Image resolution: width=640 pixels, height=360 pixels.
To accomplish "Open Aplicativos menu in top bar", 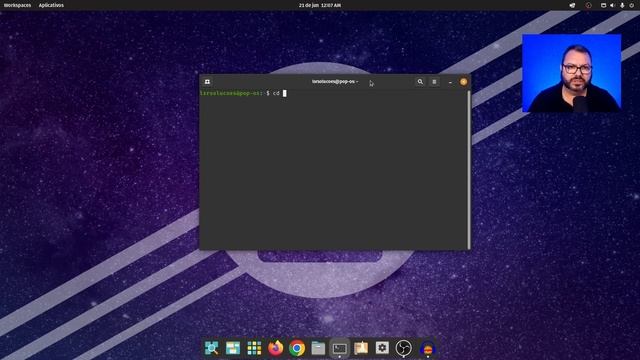I will 51,5.
